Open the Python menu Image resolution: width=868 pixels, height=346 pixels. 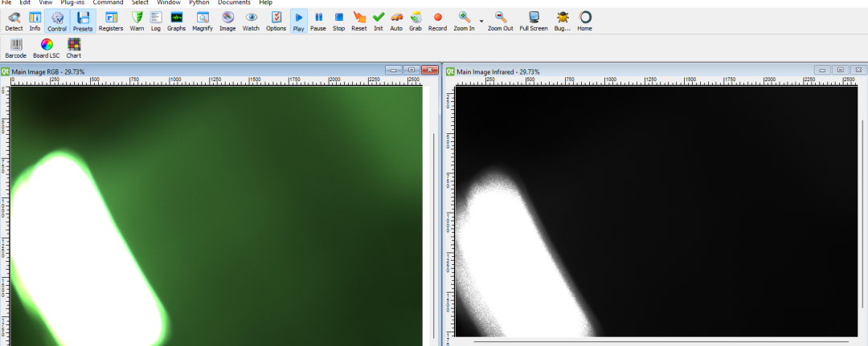click(199, 2)
